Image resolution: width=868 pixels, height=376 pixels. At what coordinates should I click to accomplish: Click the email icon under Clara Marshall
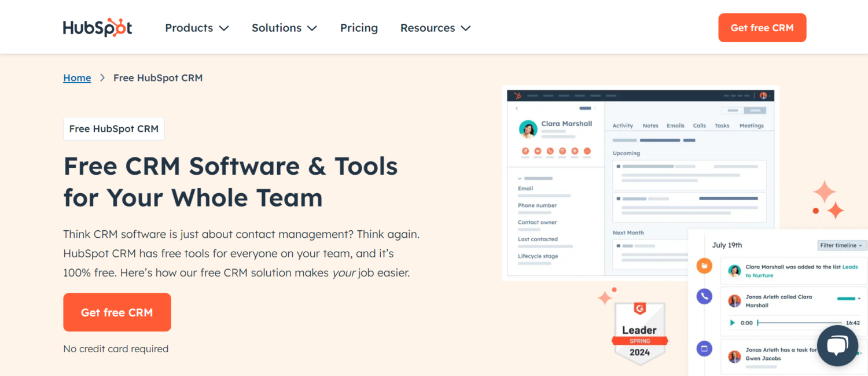coord(538,151)
